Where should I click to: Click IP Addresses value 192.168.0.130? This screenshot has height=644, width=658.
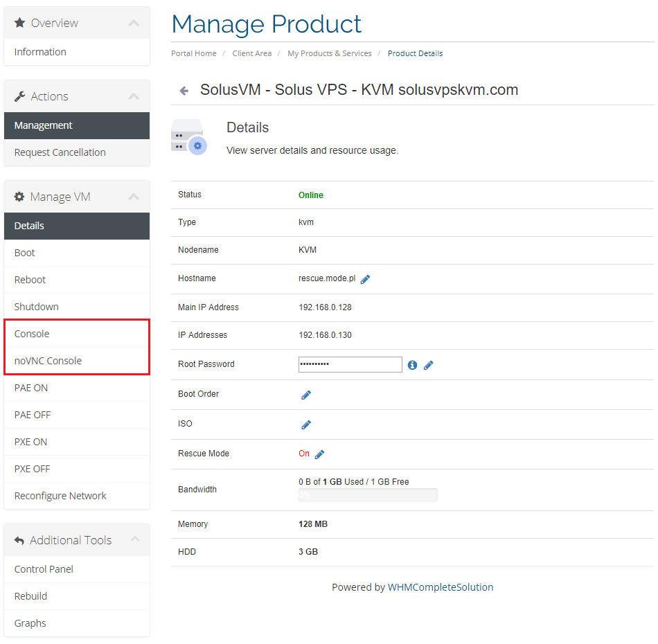point(326,335)
